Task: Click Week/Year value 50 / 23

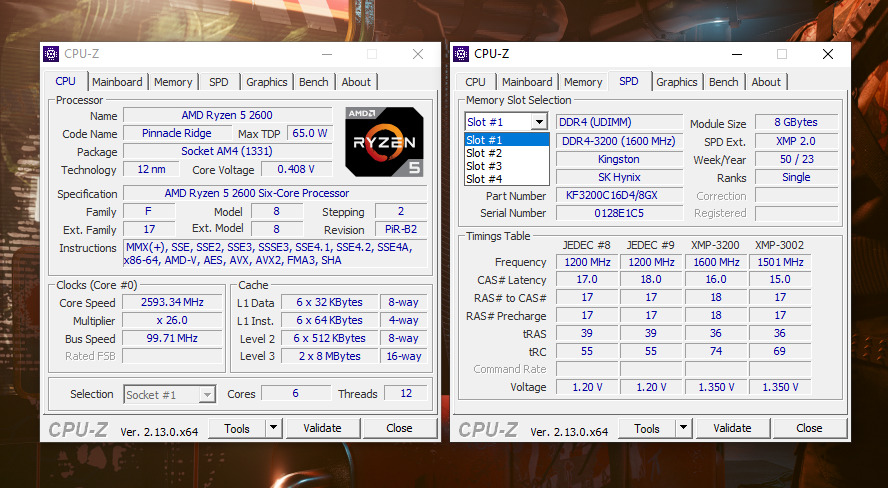Action: click(796, 159)
